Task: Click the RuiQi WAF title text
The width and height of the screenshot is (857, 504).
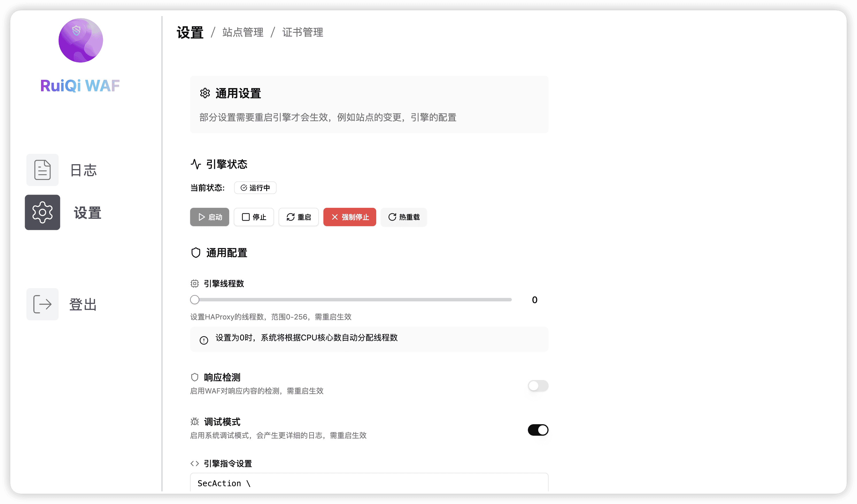Action: pyautogui.click(x=80, y=86)
